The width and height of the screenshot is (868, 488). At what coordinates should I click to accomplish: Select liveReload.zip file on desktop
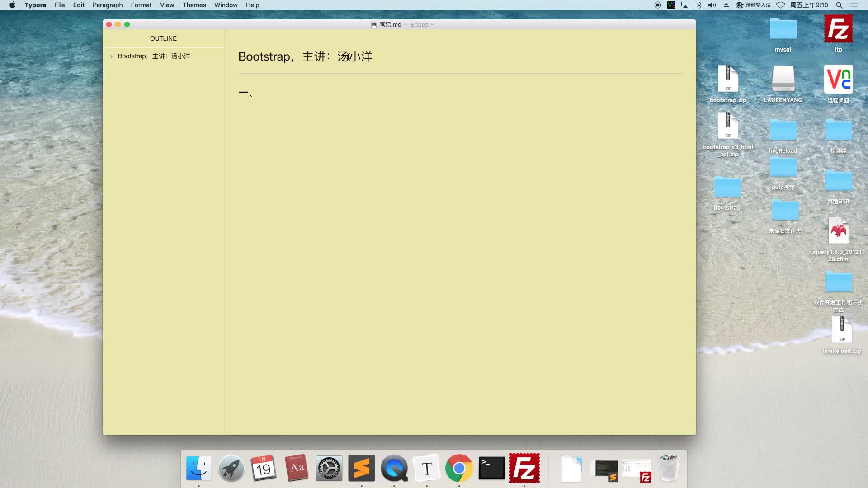[x=842, y=335]
